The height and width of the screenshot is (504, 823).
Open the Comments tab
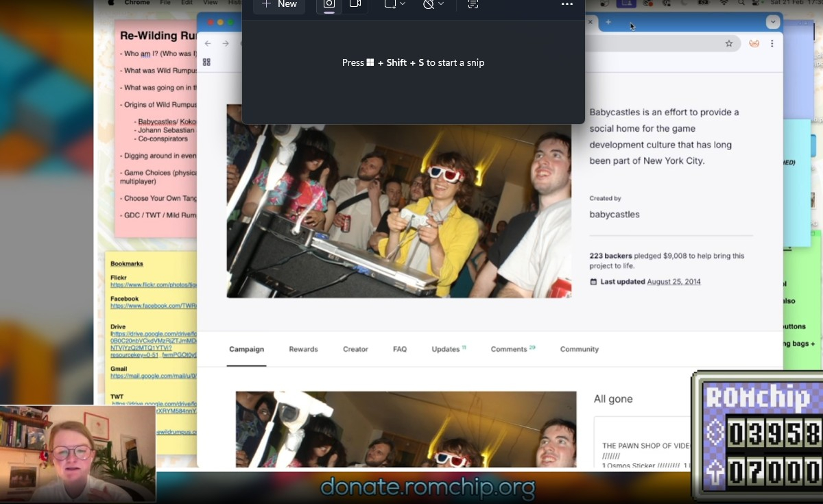point(509,349)
